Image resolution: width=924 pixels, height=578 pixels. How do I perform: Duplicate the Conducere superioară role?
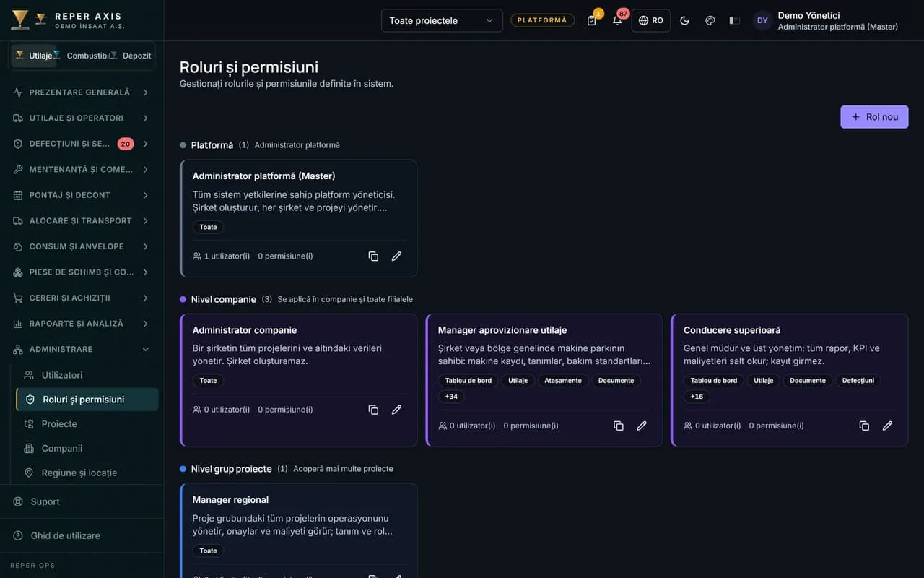pyautogui.click(x=864, y=426)
